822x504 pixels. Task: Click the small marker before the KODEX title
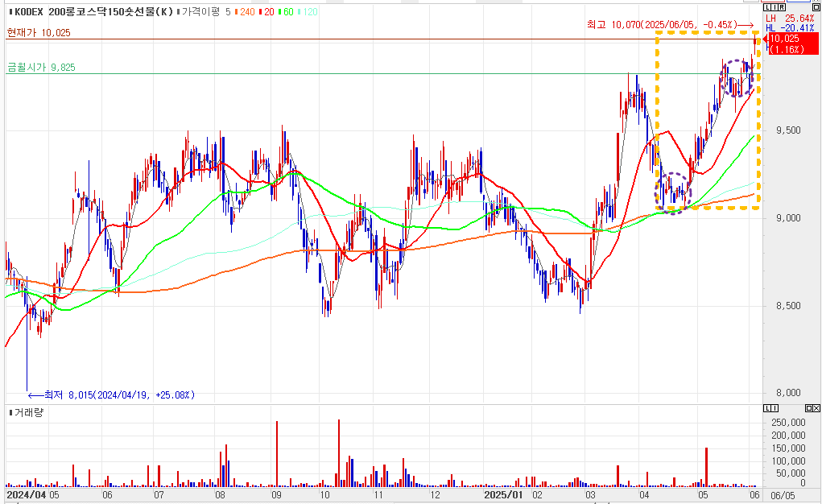click(x=9, y=12)
